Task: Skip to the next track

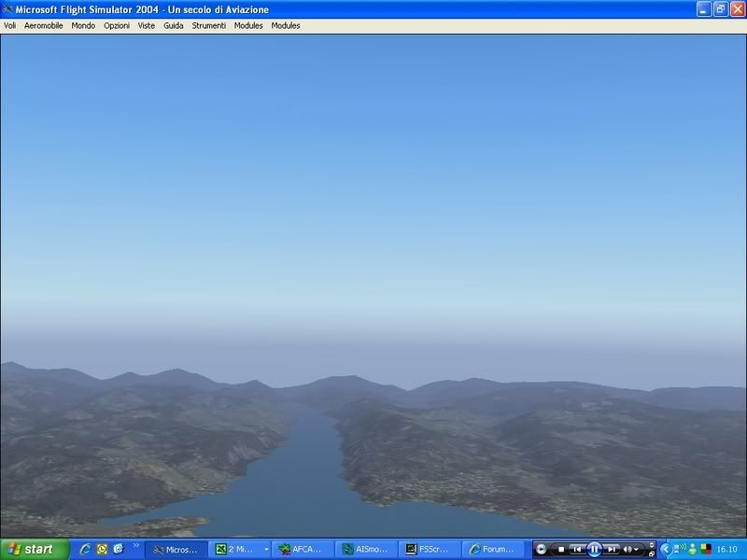Action: tap(612, 550)
